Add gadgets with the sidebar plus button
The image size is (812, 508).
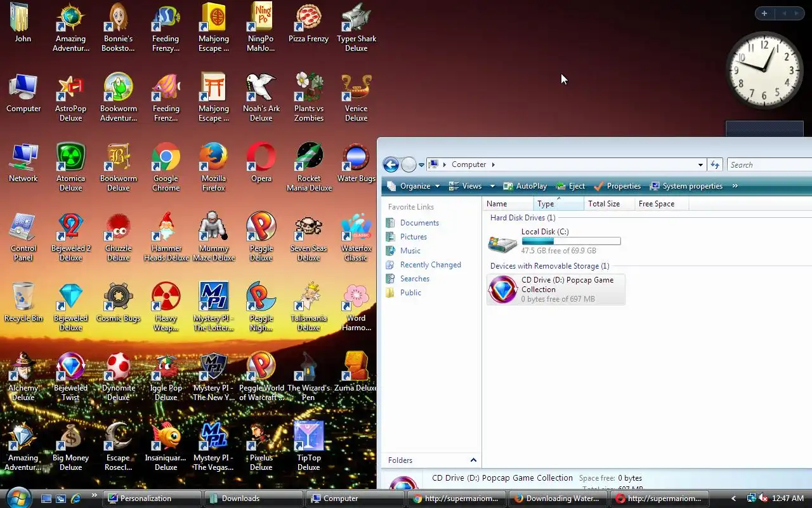[x=764, y=13]
